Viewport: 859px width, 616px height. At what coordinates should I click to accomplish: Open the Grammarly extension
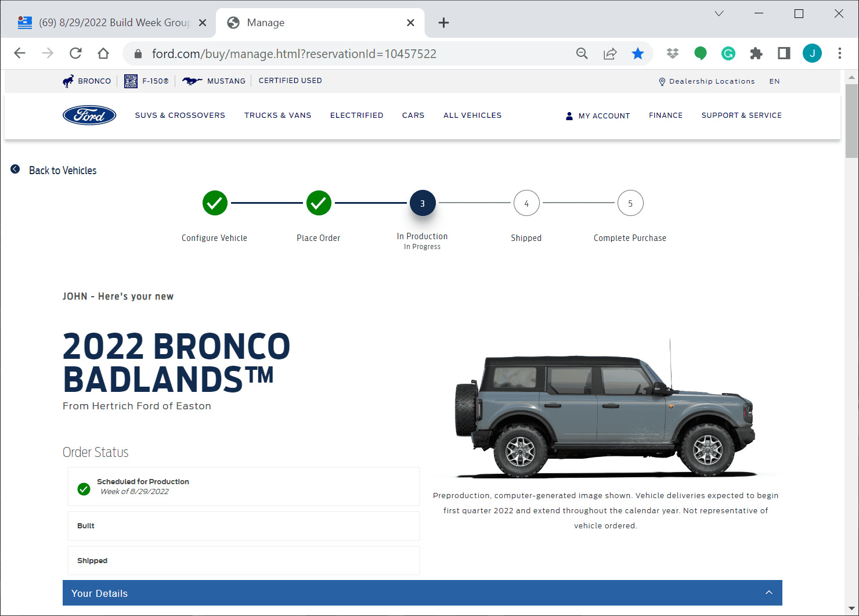pyautogui.click(x=728, y=54)
